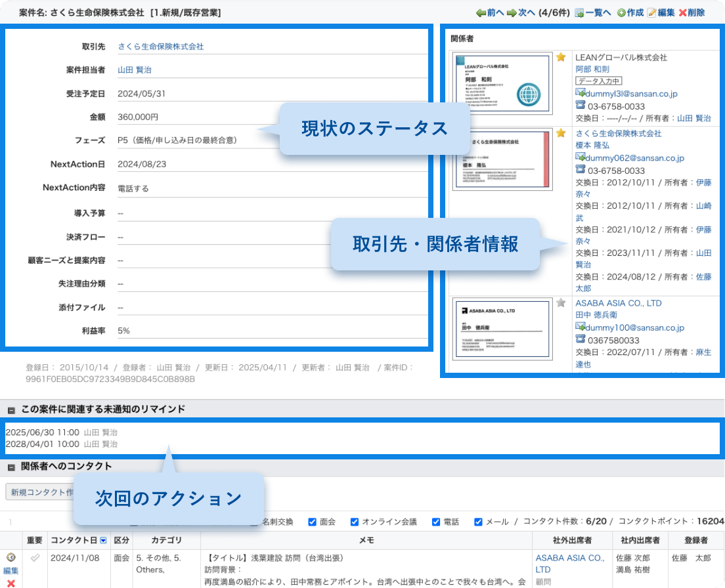Click the mail icon beside dummy062@sansan.co.jp

pyautogui.click(x=581, y=157)
